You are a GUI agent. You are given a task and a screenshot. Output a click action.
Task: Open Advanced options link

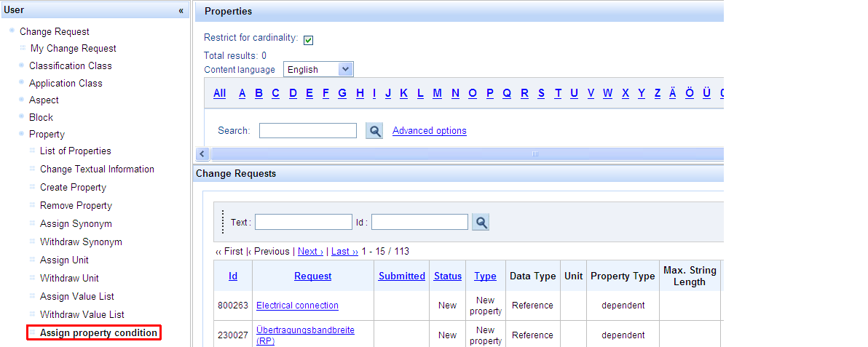(429, 131)
